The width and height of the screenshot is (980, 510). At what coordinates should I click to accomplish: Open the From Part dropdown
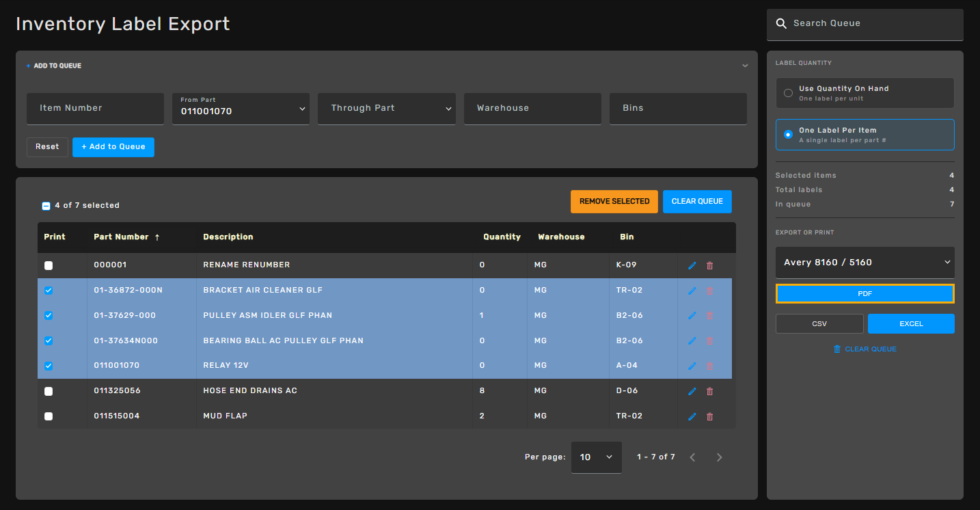(241, 109)
